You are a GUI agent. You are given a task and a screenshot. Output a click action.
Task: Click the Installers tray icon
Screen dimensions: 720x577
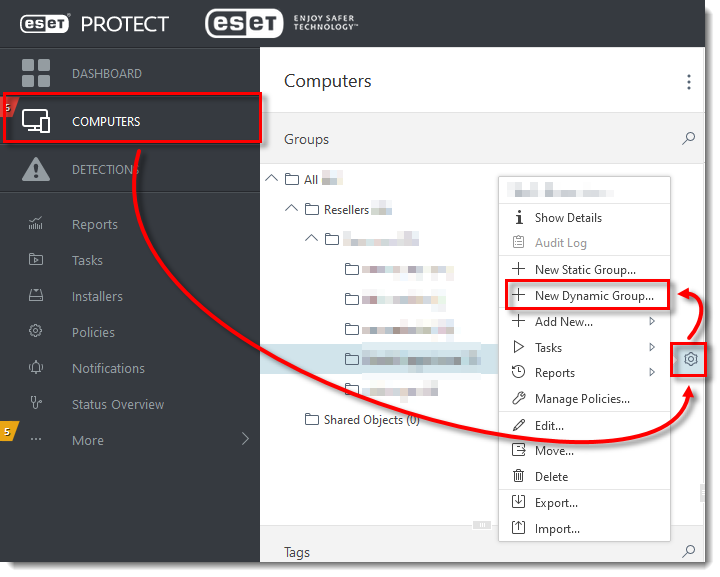pyautogui.click(x=35, y=295)
